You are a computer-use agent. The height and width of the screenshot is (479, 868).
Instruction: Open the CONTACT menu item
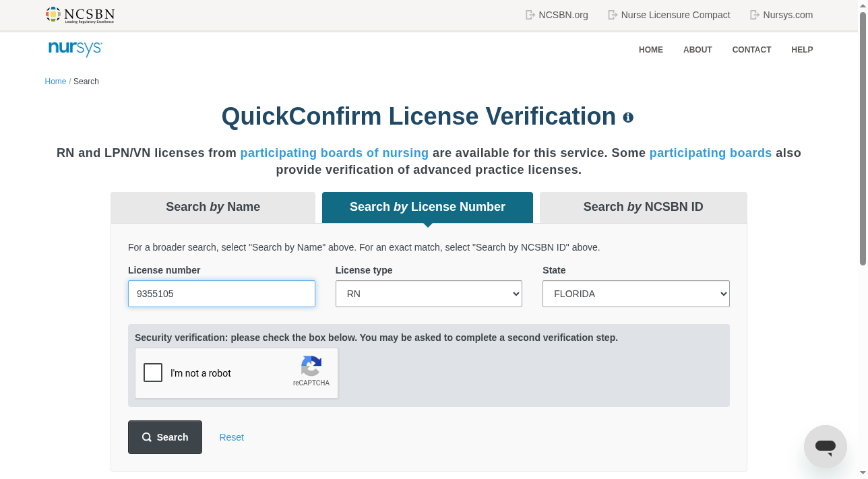(751, 50)
